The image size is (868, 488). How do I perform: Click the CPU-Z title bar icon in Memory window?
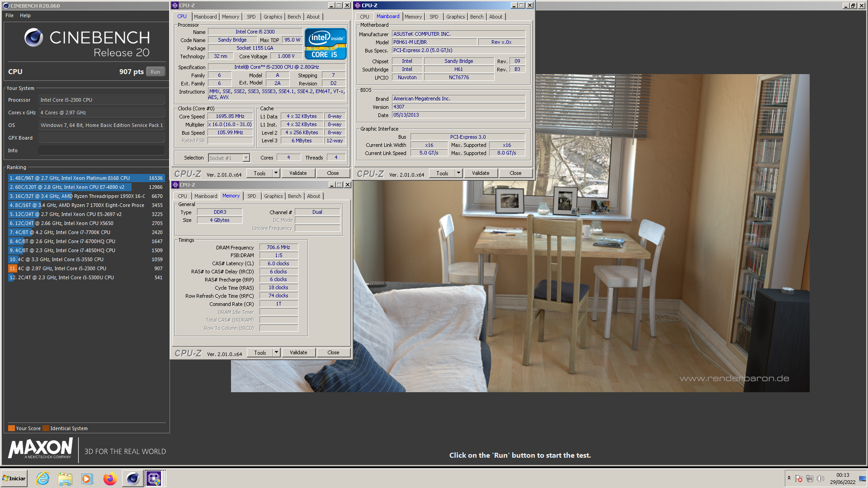[x=175, y=185]
